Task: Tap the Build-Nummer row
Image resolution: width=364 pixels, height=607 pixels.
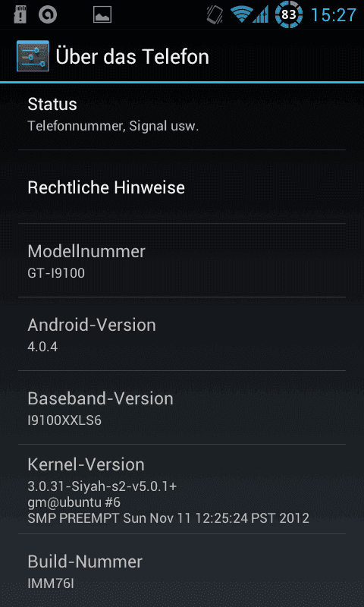Action: [182, 571]
